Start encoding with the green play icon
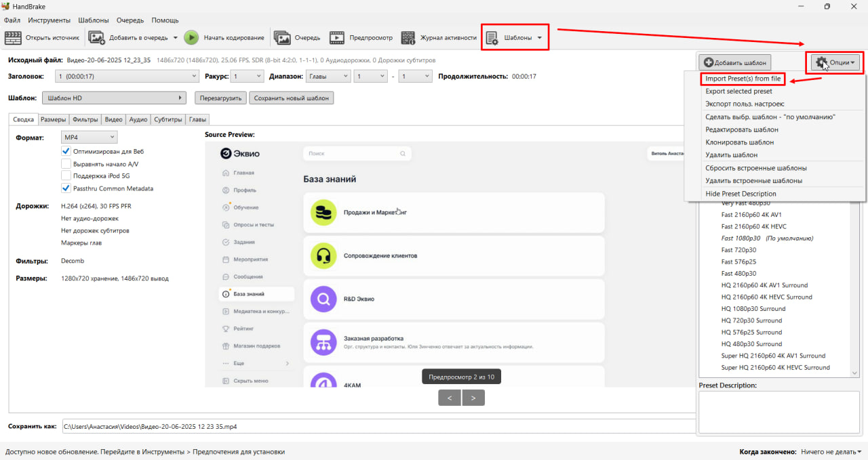The image size is (868, 460). pos(191,38)
